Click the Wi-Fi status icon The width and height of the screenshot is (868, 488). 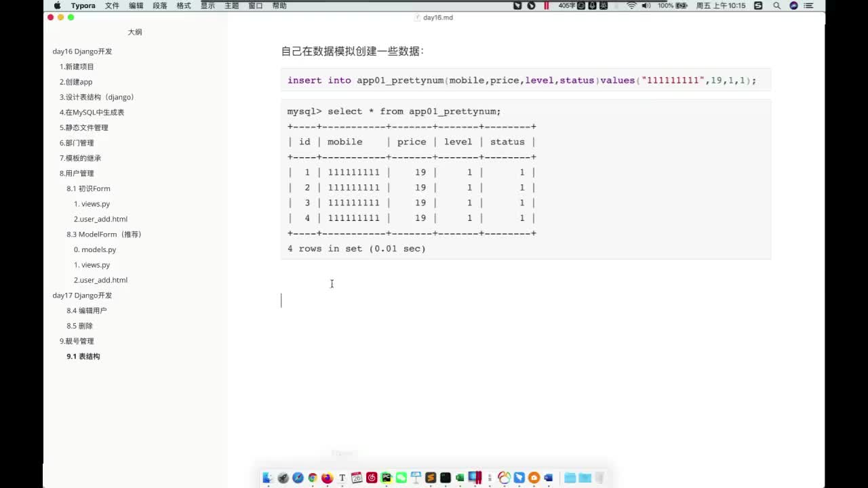[631, 5]
